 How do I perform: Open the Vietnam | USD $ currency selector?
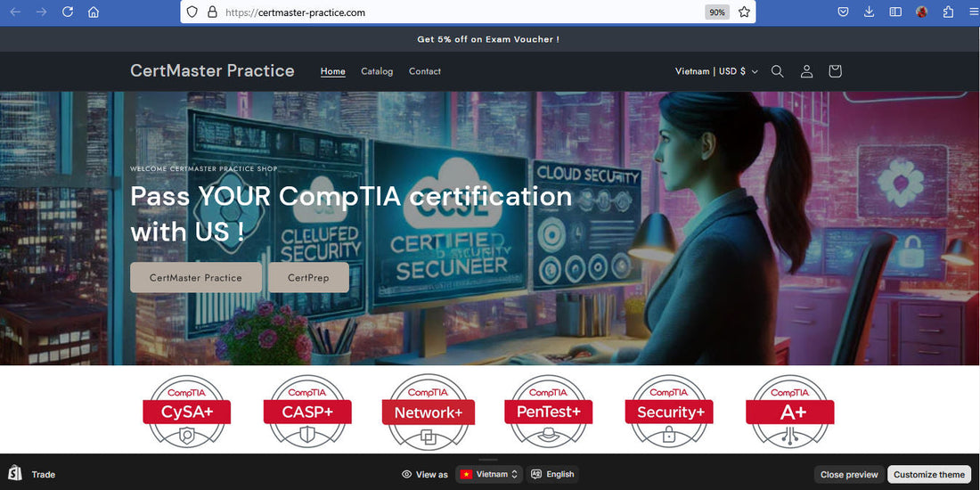coord(716,71)
